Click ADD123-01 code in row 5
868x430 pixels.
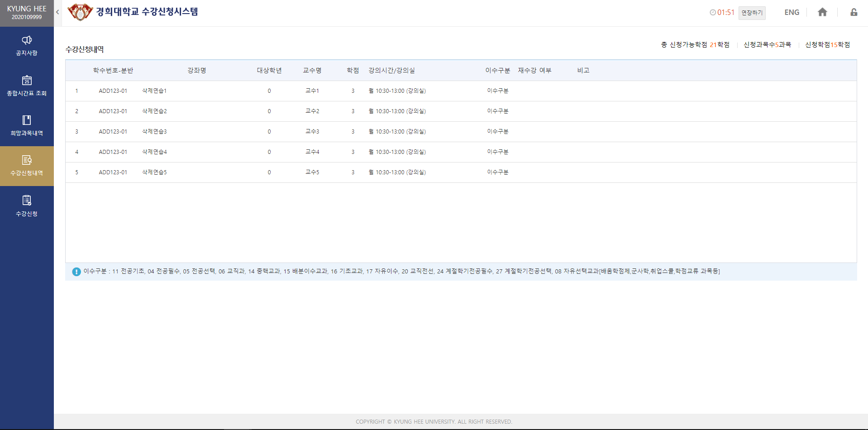pos(113,172)
